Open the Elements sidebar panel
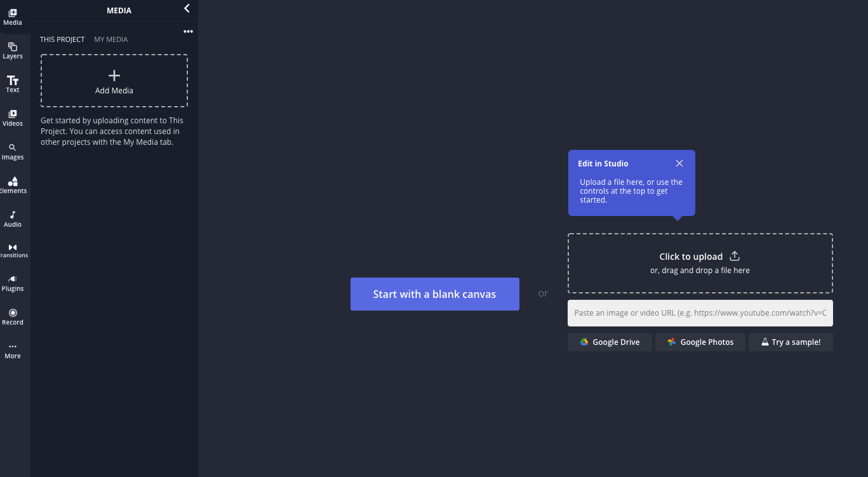868x477 pixels. tap(13, 185)
